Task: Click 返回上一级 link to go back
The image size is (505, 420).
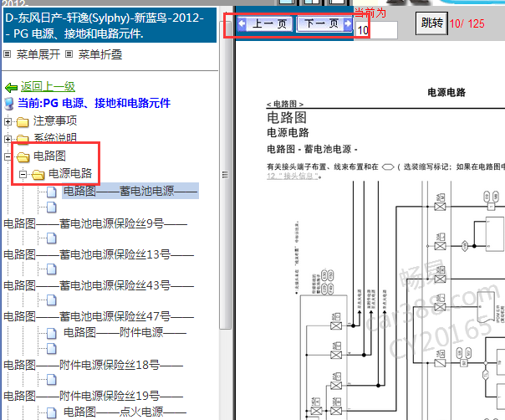Action: click(x=48, y=86)
